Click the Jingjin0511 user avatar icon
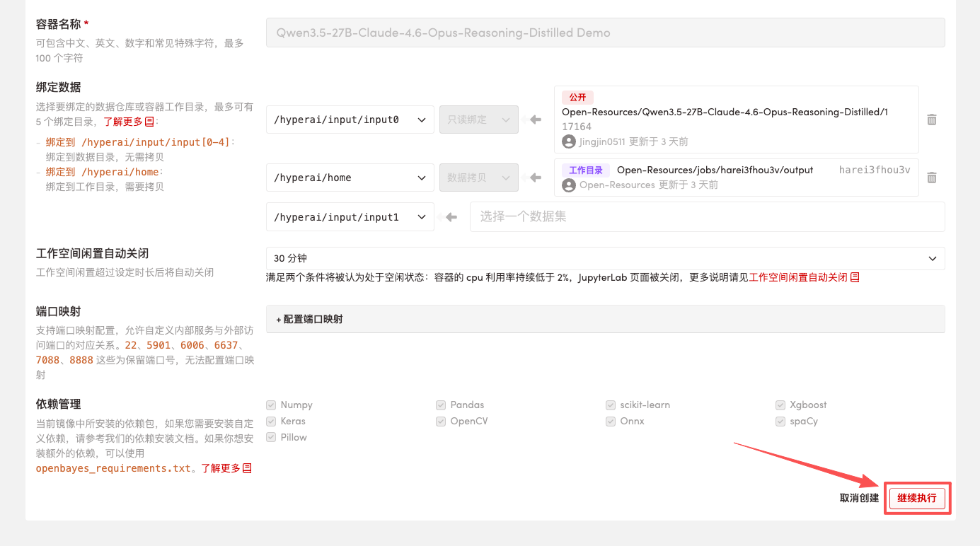The width and height of the screenshot is (980, 546). (x=568, y=141)
